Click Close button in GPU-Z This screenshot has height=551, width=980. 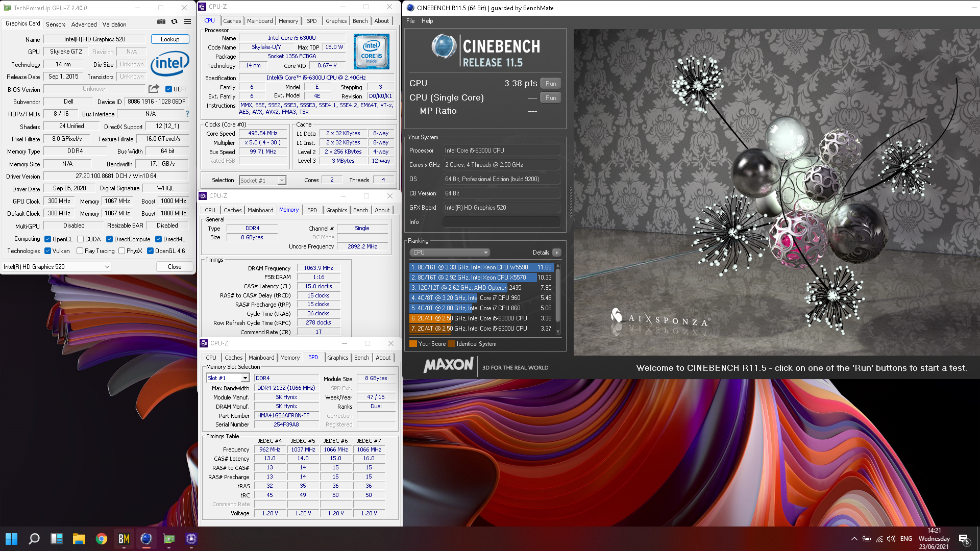tap(175, 267)
